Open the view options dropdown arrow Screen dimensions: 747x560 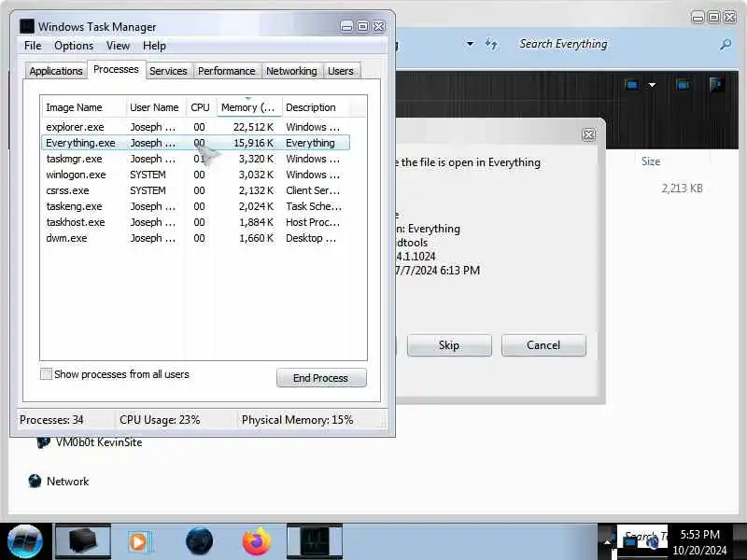(x=652, y=85)
